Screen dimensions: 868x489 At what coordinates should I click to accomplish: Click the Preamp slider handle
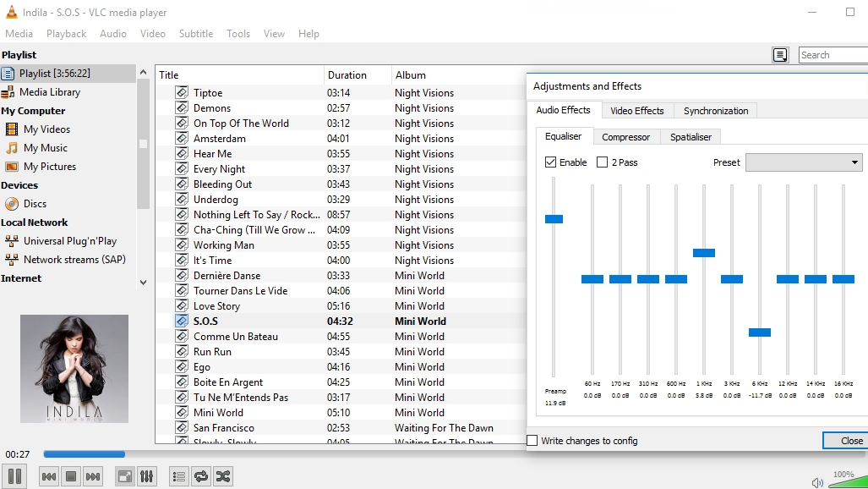click(x=554, y=219)
